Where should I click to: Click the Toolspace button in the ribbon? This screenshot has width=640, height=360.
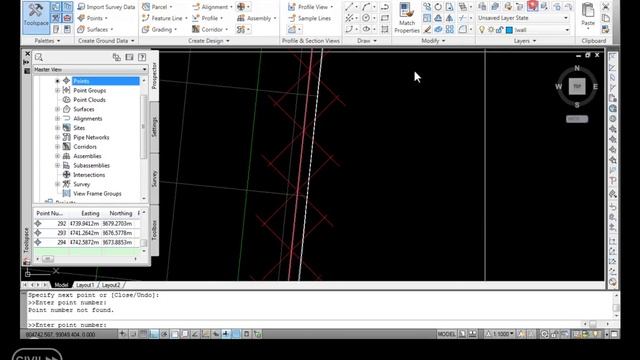(x=36, y=17)
